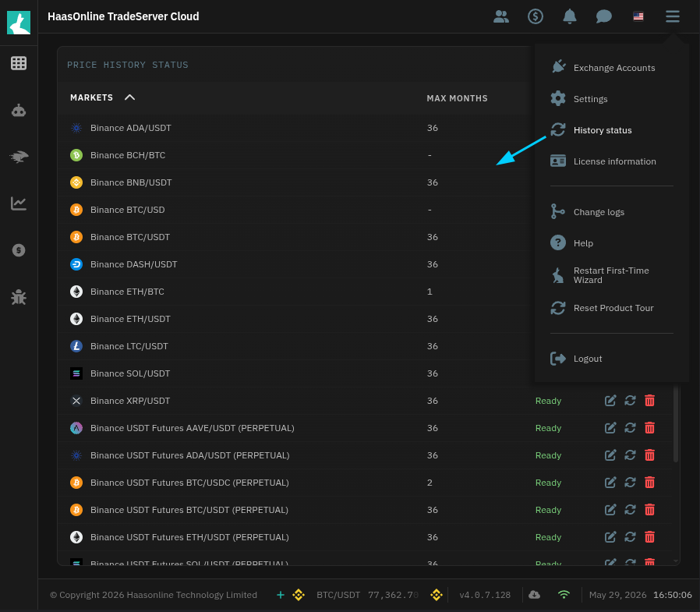This screenshot has width=700, height=612.
Task: Click the table's vertical scrollbar
Action: tap(676, 424)
